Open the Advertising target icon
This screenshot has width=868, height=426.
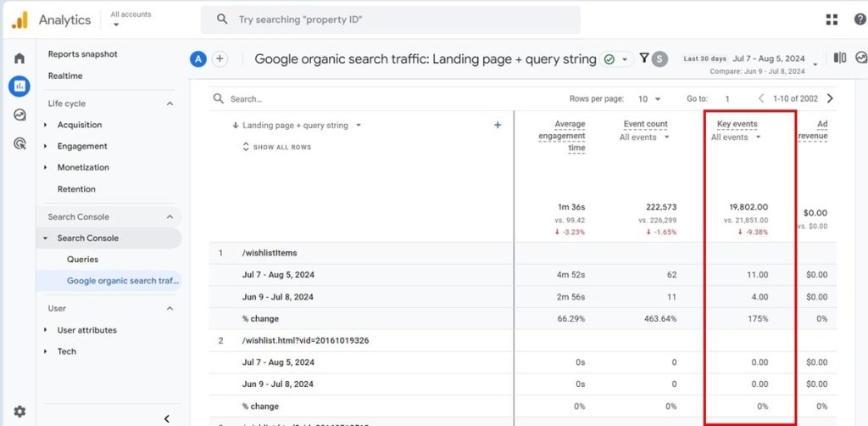tap(19, 144)
